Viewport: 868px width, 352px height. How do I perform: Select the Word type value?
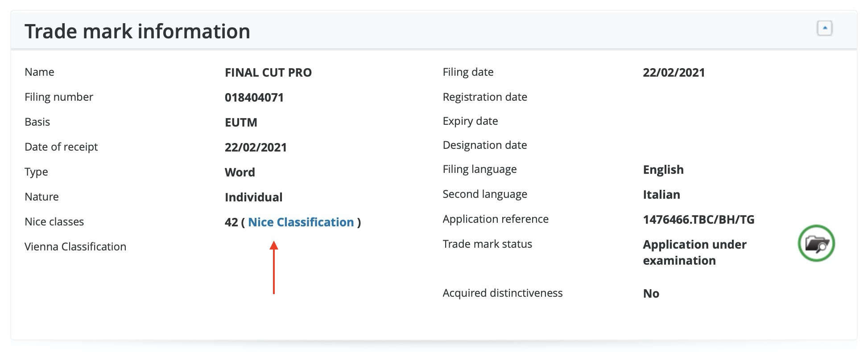(240, 172)
